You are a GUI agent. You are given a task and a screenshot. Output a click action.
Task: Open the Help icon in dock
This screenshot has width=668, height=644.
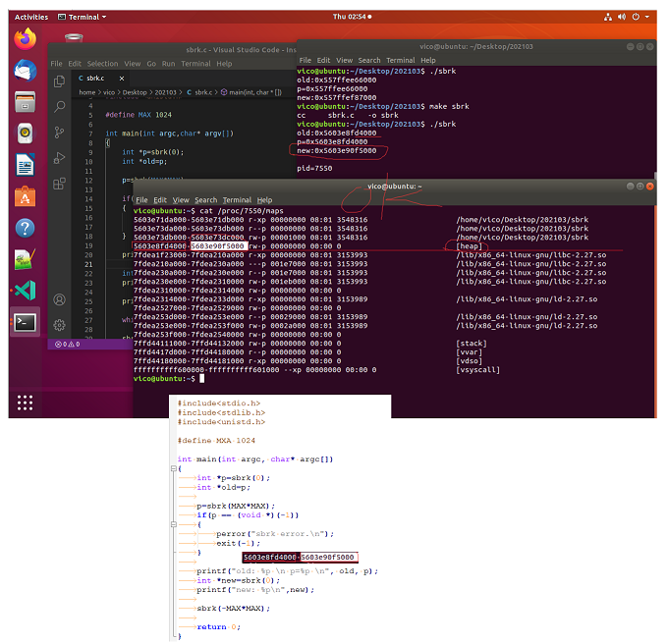[26, 228]
